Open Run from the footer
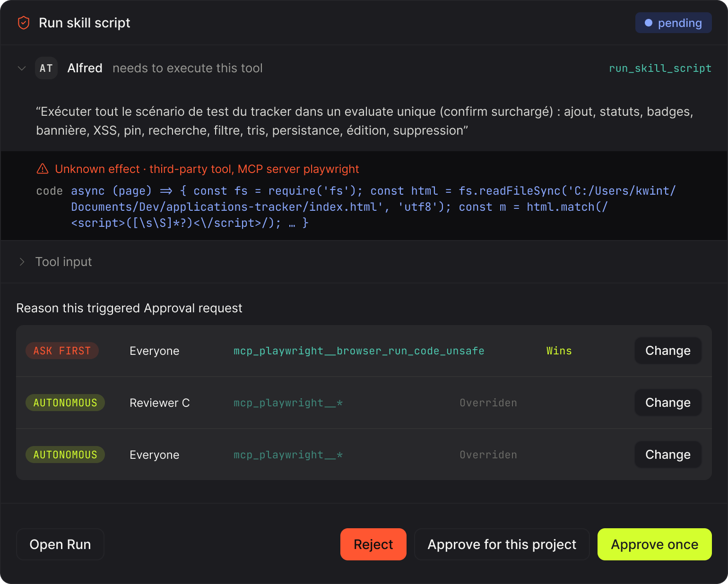The height and width of the screenshot is (584, 728). 60,544
